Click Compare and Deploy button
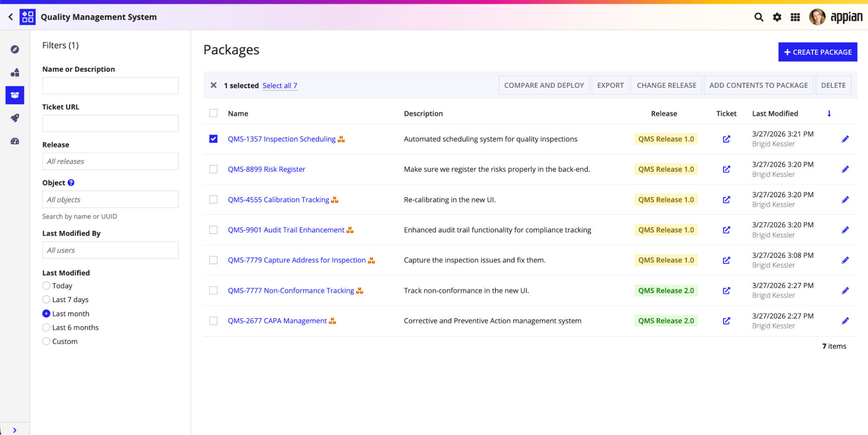Viewport: 868px width, 435px height. [544, 85]
